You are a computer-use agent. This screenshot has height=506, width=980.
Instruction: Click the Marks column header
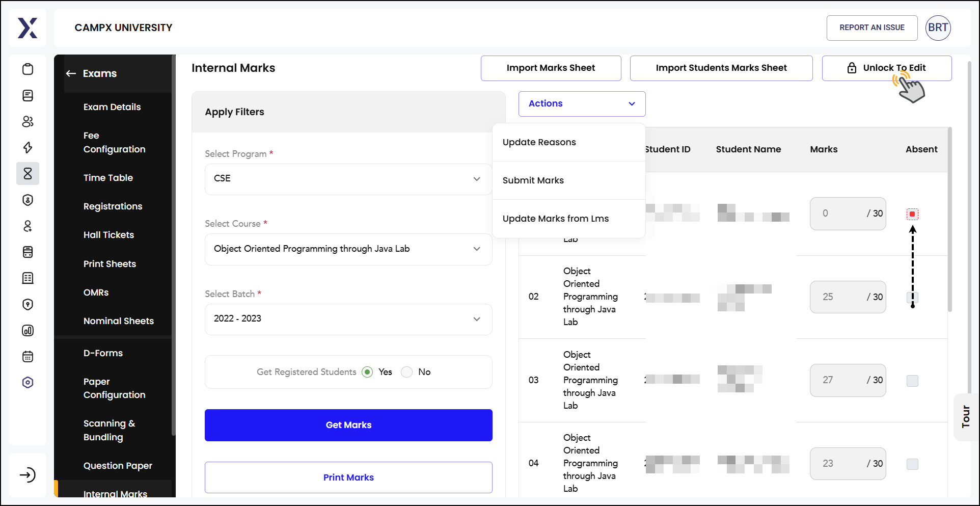pos(824,149)
